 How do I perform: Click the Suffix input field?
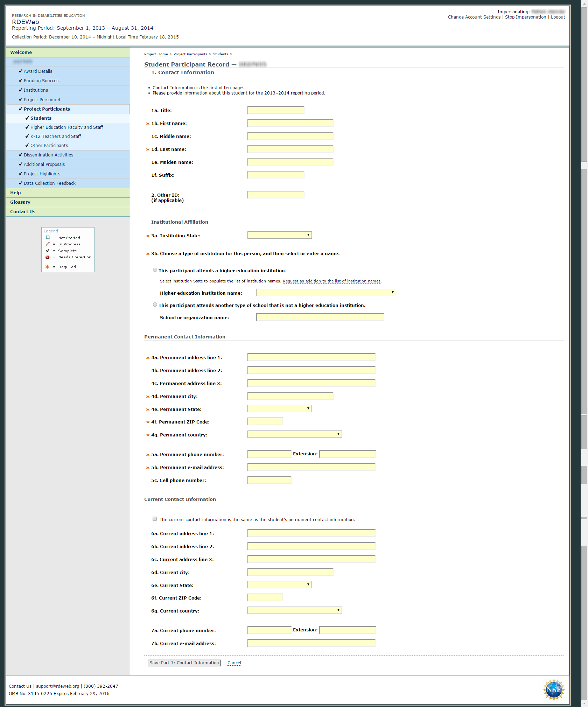tap(276, 175)
